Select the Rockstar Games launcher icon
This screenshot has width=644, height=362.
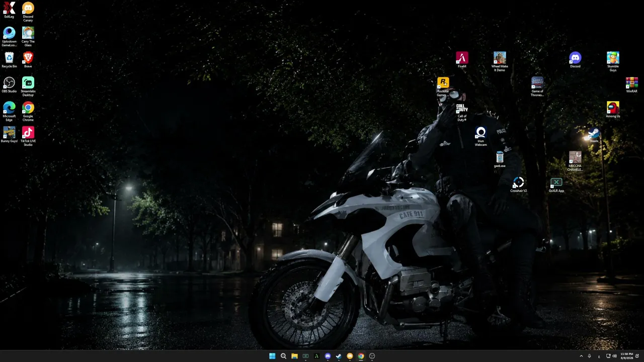(443, 86)
